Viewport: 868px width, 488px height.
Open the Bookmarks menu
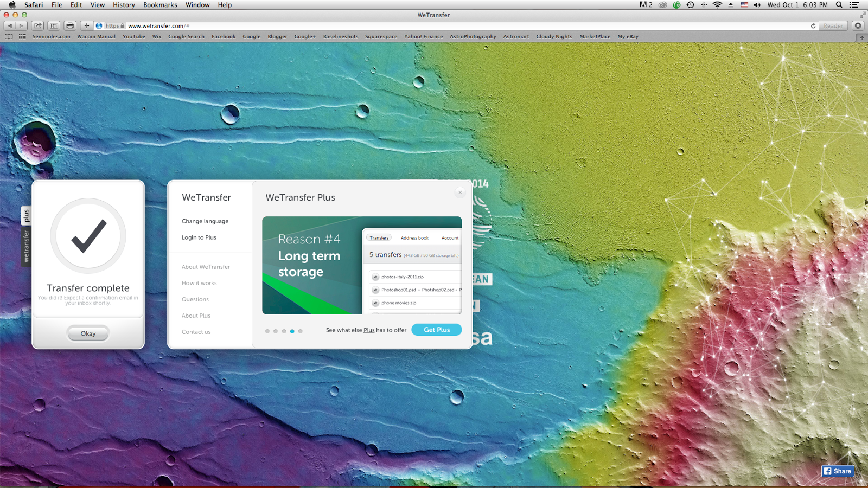click(x=160, y=5)
